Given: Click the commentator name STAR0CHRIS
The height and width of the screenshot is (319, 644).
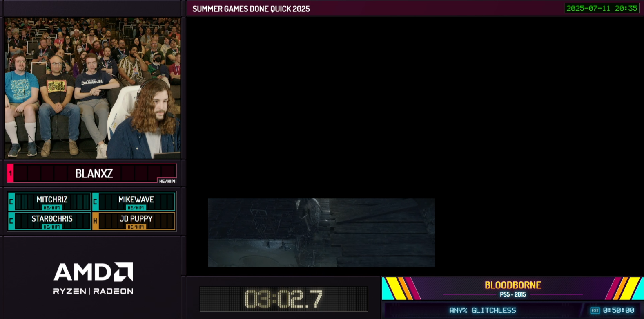Looking at the screenshot, I should tap(52, 219).
